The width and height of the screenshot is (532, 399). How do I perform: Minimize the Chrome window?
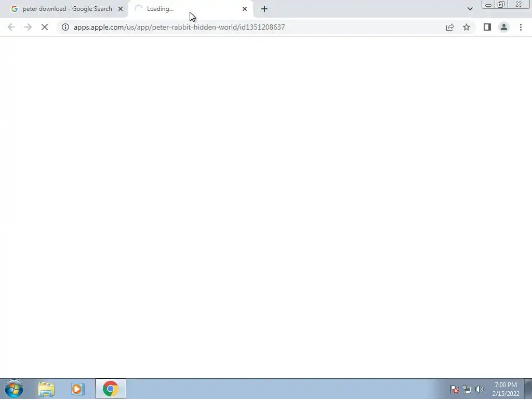click(488, 5)
